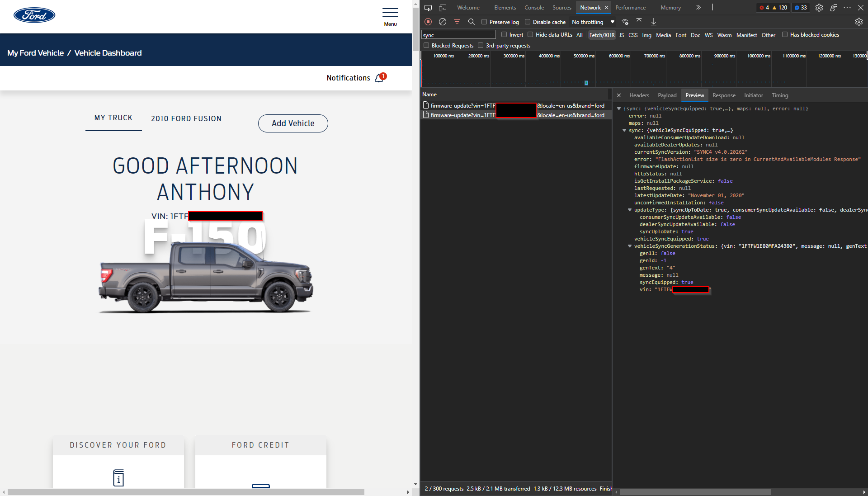Open the Notifications bell
The width and height of the screenshot is (868, 496).
pyautogui.click(x=379, y=77)
